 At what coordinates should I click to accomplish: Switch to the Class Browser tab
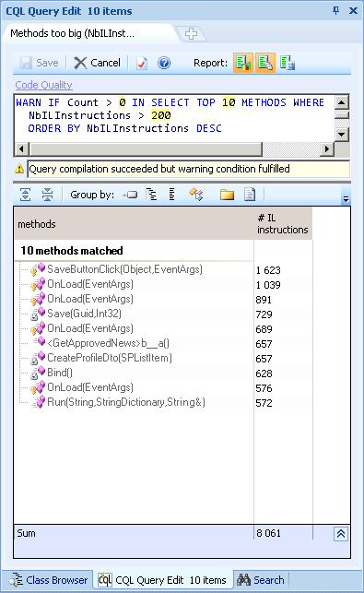tap(49, 580)
